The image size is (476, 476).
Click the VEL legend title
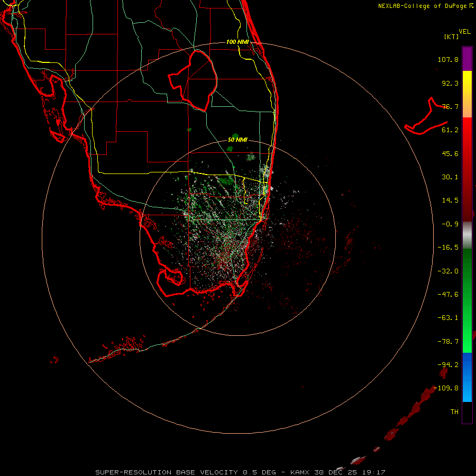[x=464, y=32]
